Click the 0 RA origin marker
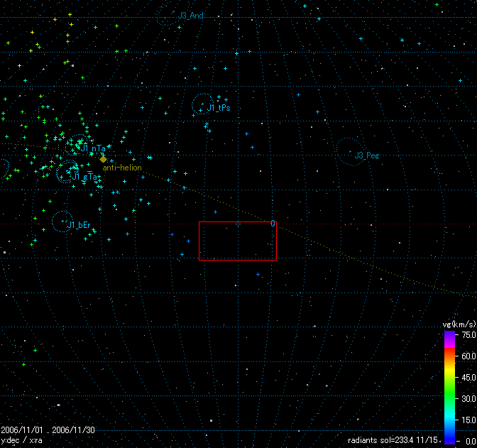The width and height of the screenshot is (477, 448). (273, 224)
